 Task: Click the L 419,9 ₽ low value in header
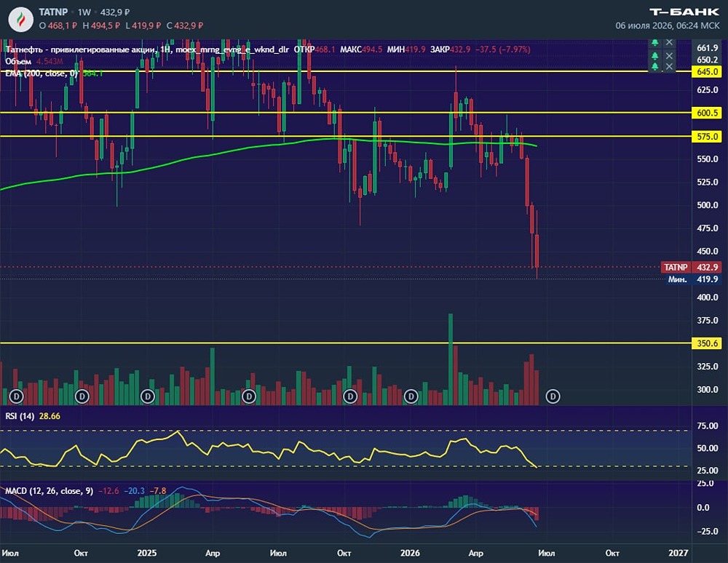[143, 25]
